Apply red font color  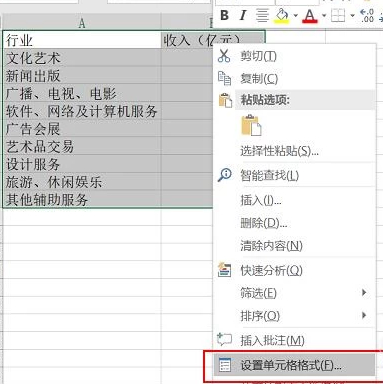[310, 16]
